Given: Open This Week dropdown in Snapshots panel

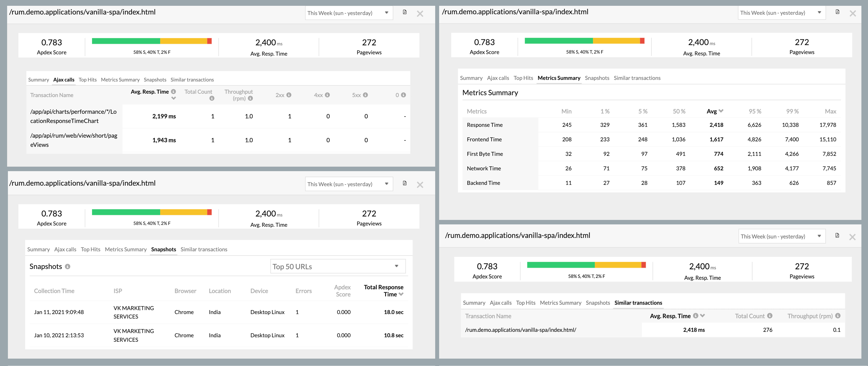Looking at the screenshot, I should click(349, 184).
